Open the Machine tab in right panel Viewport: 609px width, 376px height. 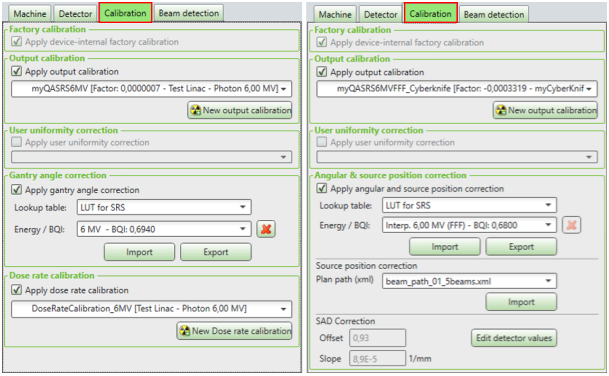pos(335,14)
